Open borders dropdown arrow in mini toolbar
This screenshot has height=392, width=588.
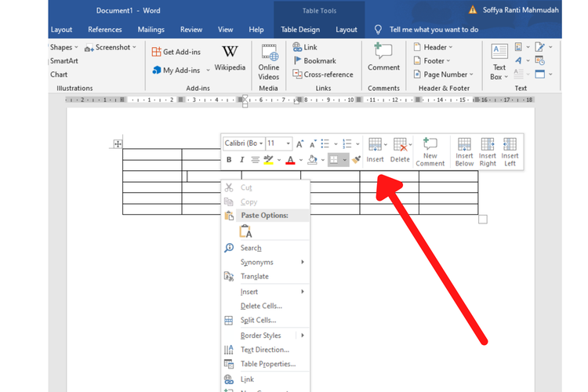coord(345,160)
